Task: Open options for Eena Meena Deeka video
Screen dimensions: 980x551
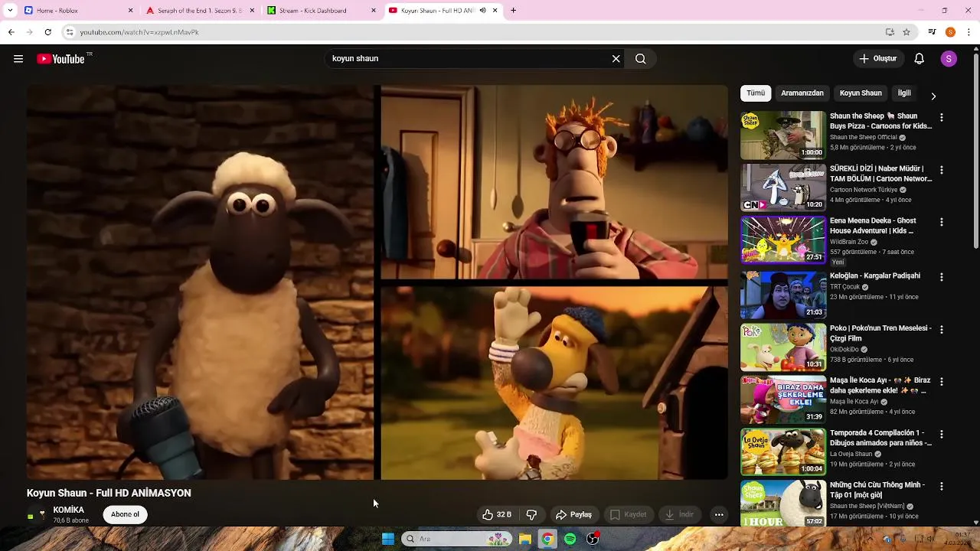Action: [942, 222]
